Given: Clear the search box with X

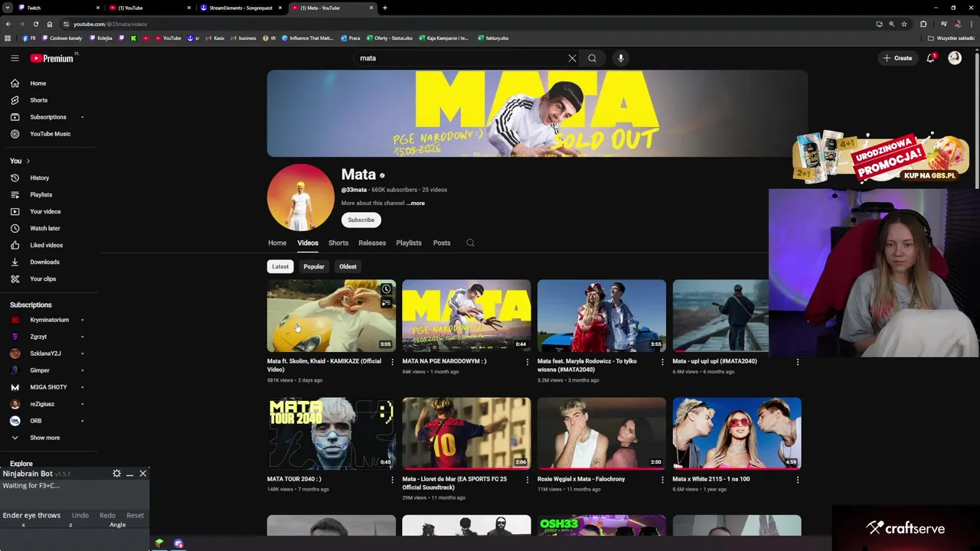Looking at the screenshot, I should (572, 58).
